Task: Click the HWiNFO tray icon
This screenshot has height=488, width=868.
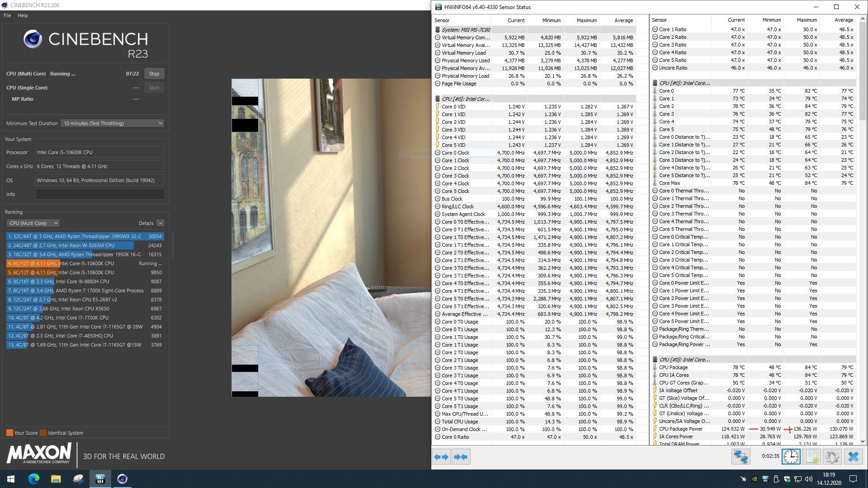Action: point(765,479)
